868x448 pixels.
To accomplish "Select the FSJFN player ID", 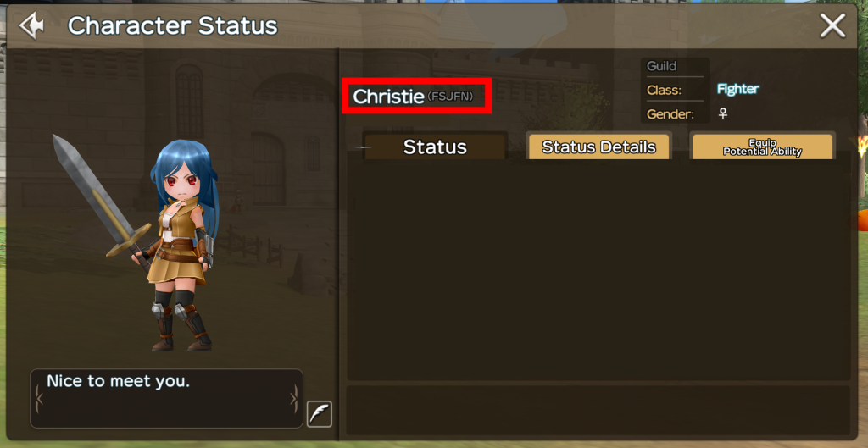I will click(x=450, y=97).
